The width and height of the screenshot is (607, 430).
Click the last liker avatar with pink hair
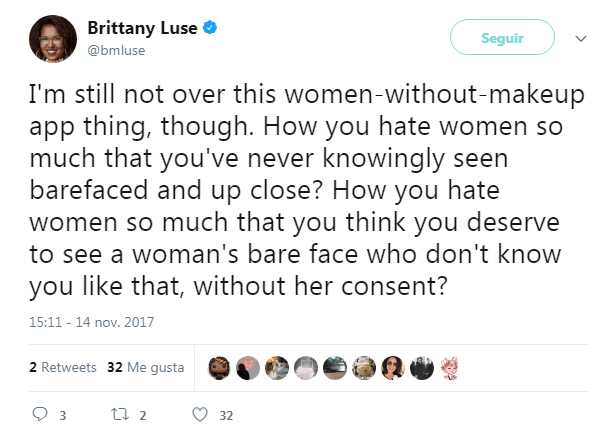click(450, 368)
